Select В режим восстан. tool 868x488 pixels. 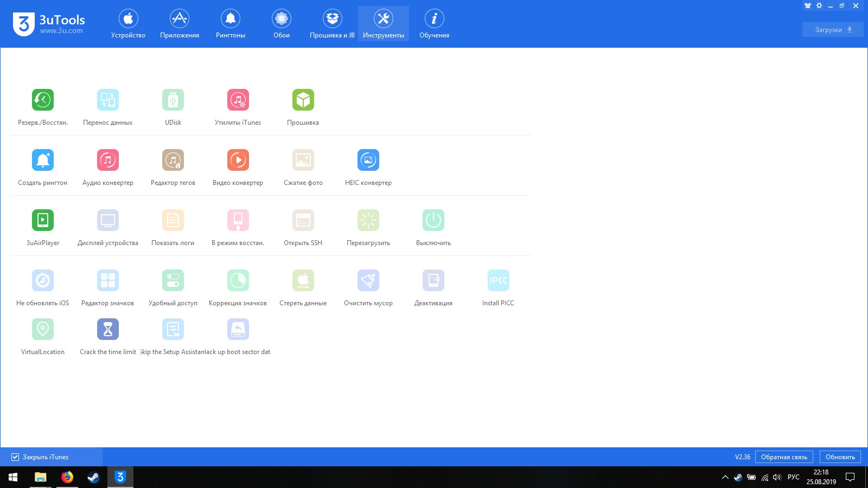238,220
